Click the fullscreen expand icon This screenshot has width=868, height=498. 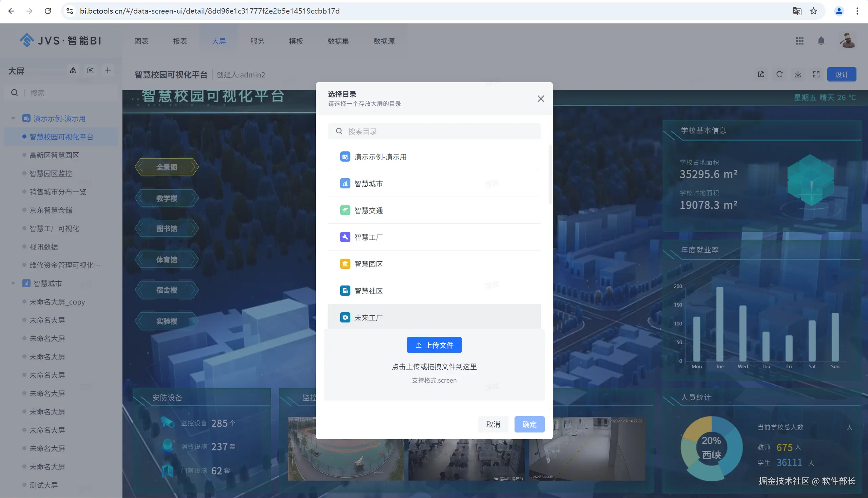tap(816, 74)
